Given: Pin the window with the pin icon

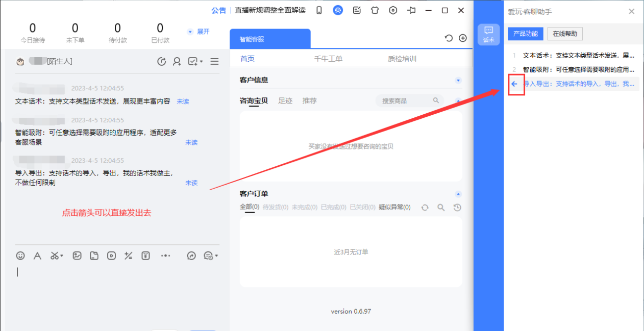Looking at the screenshot, I should tap(411, 10).
